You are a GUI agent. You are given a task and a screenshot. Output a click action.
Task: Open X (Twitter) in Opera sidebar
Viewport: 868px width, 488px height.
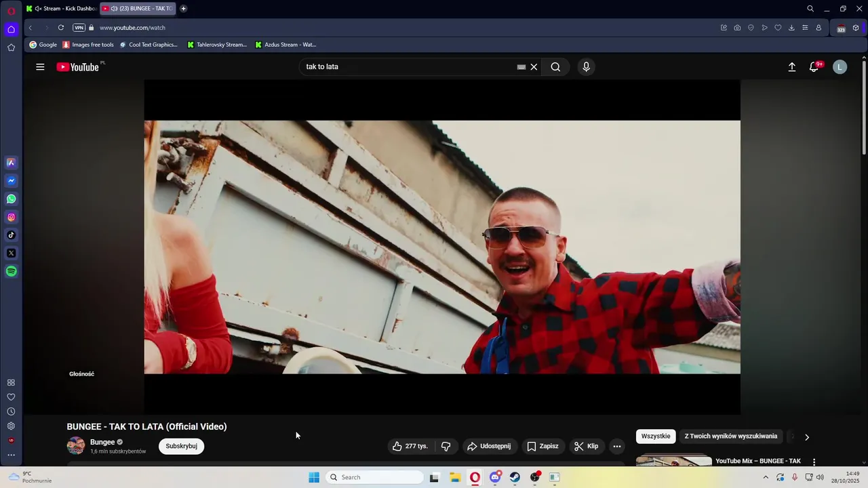click(11, 253)
